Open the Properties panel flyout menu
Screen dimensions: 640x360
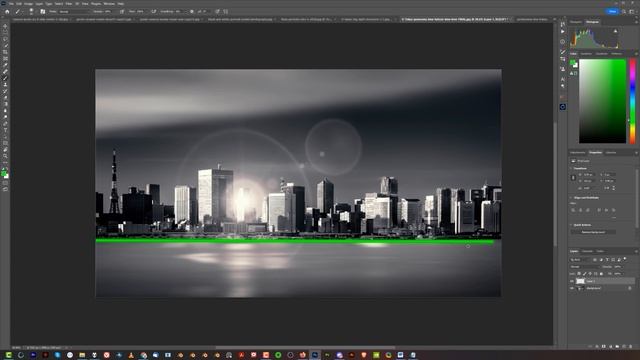(x=636, y=153)
